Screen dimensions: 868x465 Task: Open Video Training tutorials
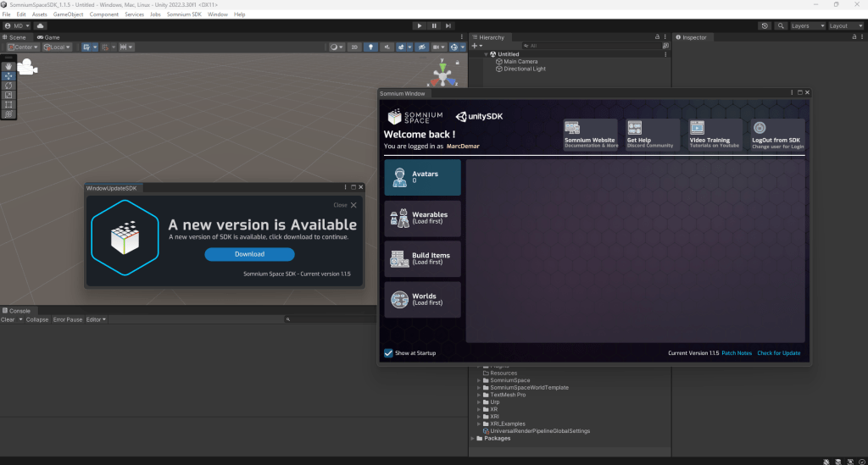click(714, 135)
